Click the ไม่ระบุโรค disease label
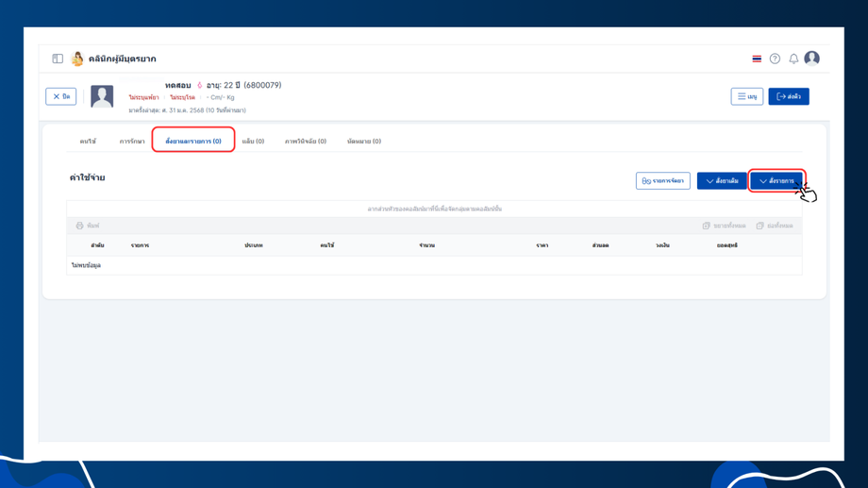868x488 pixels. coord(183,97)
